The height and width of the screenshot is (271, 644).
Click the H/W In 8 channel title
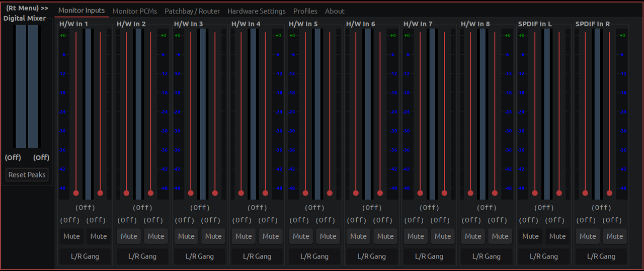tap(475, 24)
